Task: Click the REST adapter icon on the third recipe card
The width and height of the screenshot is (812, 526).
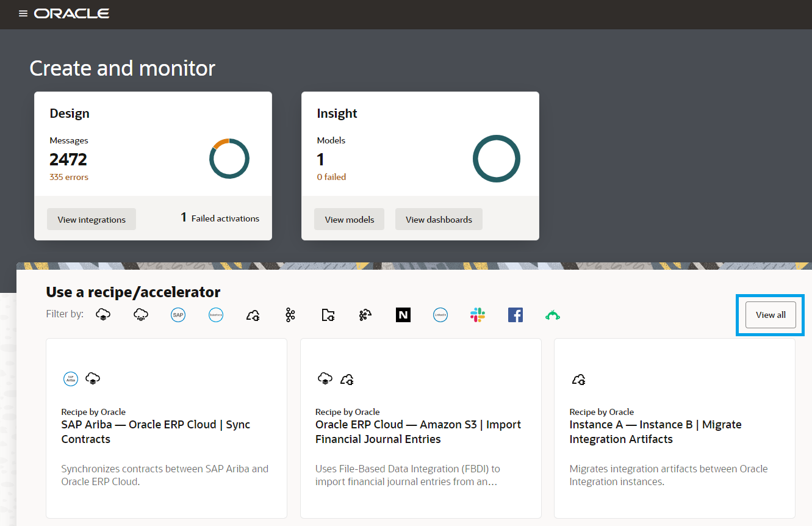Action: click(578, 379)
